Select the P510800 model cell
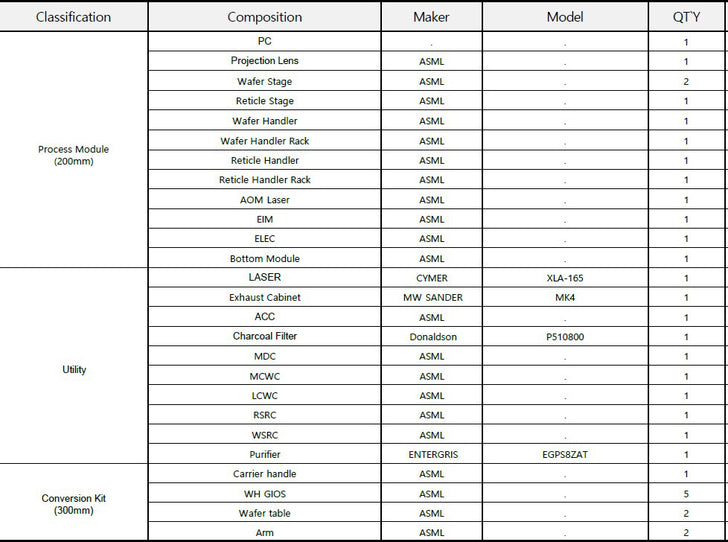Screen dimensions: 728x542 pos(565,336)
